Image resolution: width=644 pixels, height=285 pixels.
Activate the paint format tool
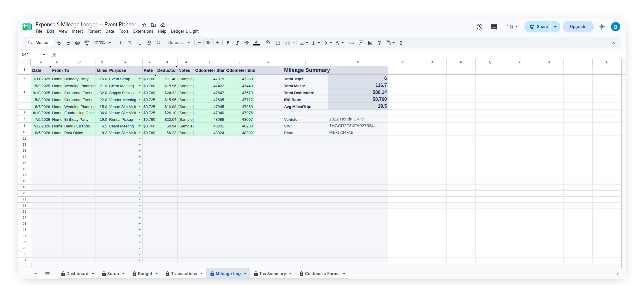(87, 43)
